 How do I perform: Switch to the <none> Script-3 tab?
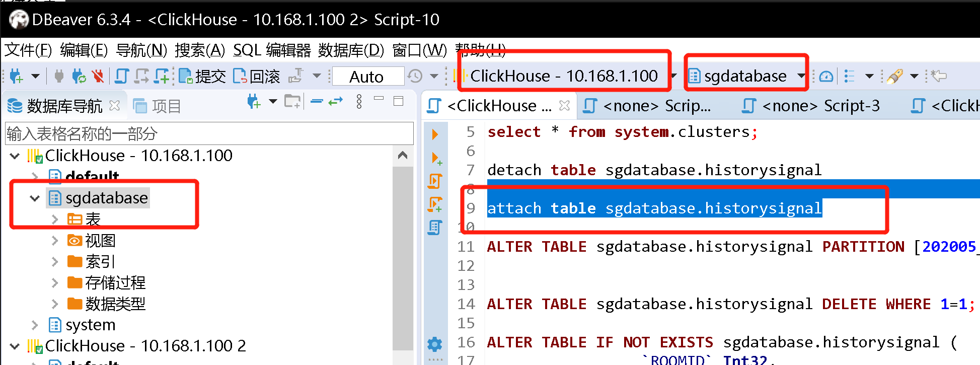(x=811, y=106)
